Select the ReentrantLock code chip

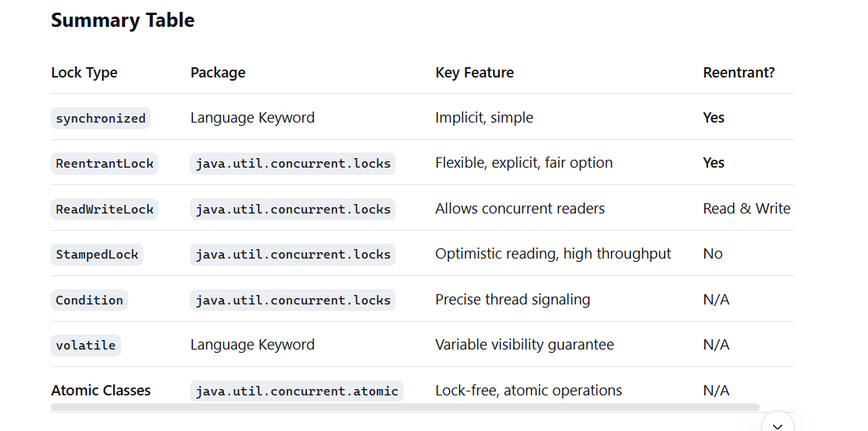[x=104, y=164]
